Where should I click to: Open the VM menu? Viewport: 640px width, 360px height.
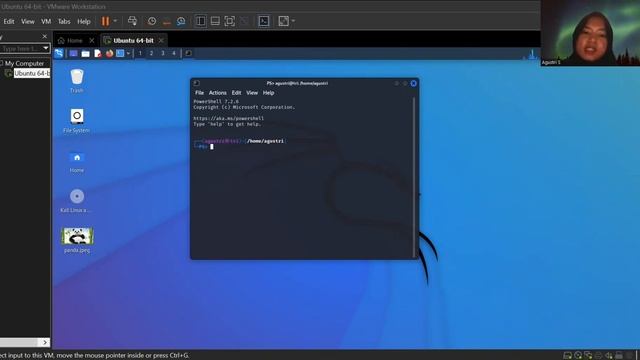pos(46,21)
